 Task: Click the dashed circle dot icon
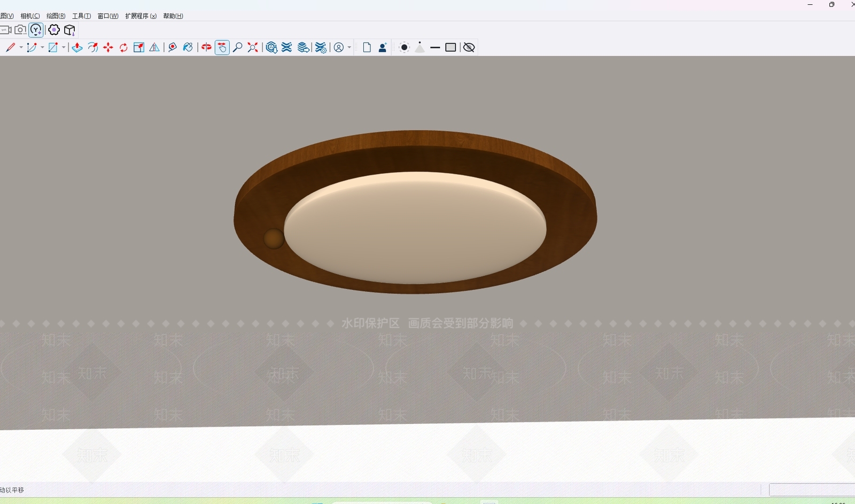pyautogui.click(x=405, y=48)
